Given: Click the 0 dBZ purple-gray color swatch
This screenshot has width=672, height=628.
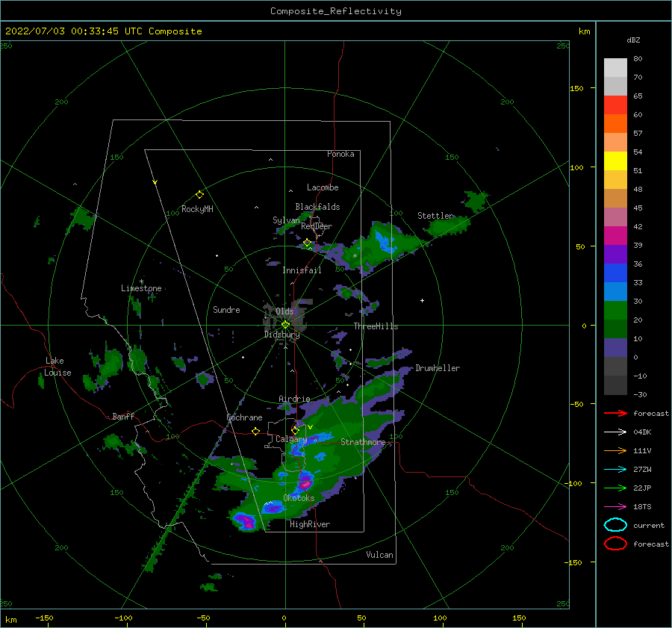Looking at the screenshot, I should pos(615,348).
